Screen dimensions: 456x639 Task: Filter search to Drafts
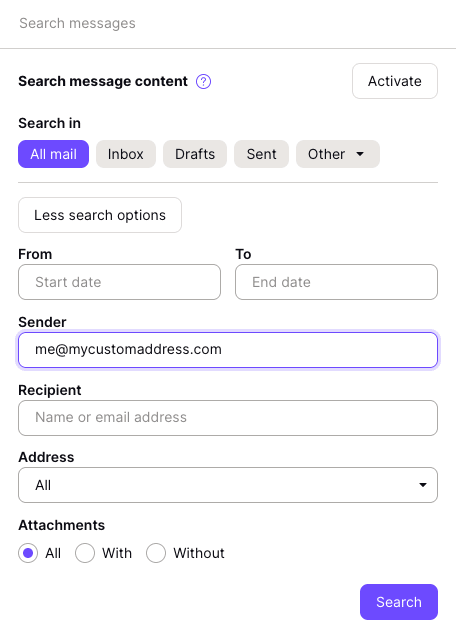coord(195,154)
